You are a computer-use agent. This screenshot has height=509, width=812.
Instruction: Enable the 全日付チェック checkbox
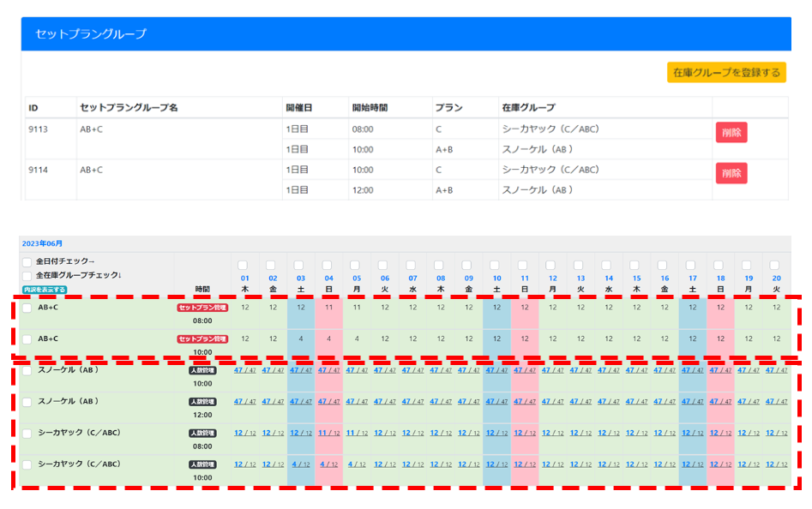pos(27,262)
